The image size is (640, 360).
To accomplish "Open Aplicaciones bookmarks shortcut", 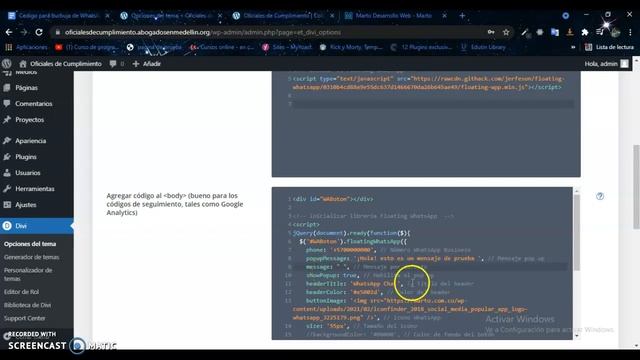I will point(27,47).
